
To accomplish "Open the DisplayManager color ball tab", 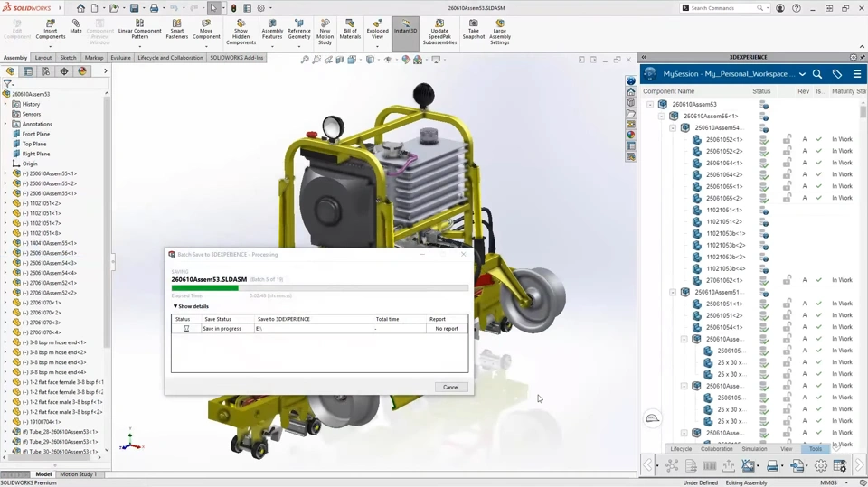I will tap(82, 70).
